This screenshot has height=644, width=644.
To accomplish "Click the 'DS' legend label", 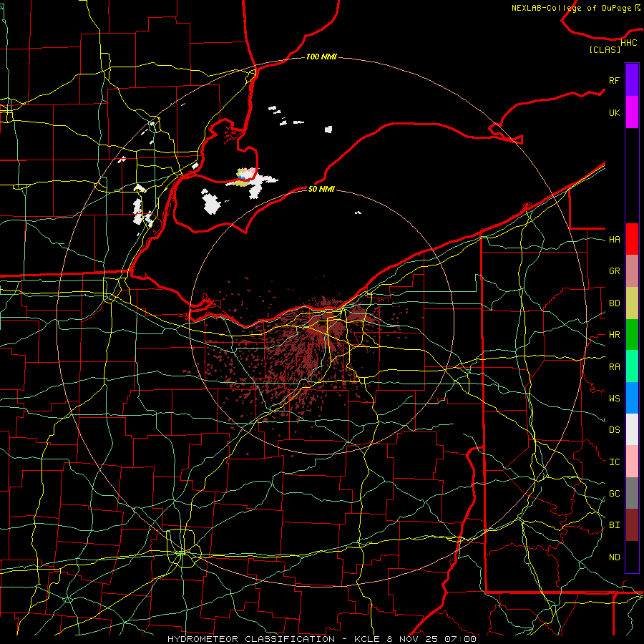I will click(x=615, y=430).
